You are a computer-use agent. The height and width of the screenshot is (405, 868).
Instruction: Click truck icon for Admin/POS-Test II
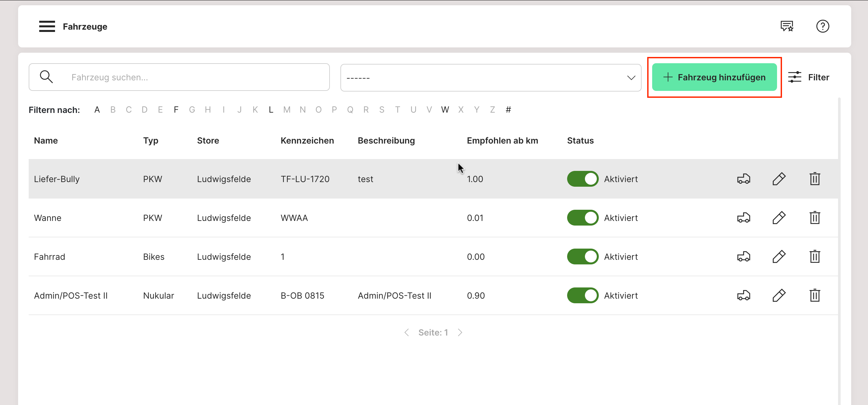(x=743, y=296)
